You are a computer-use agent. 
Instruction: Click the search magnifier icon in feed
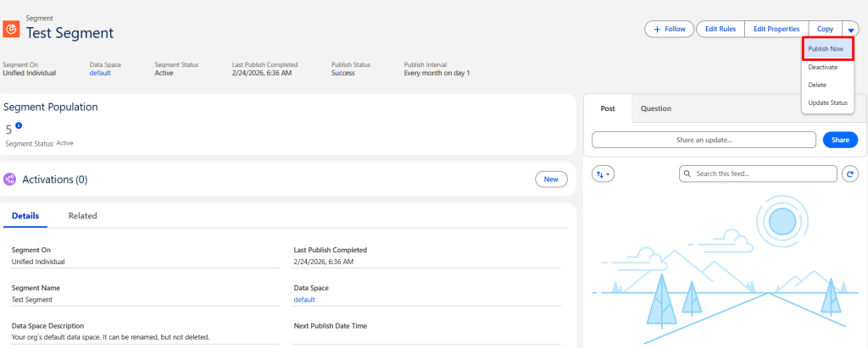688,174
